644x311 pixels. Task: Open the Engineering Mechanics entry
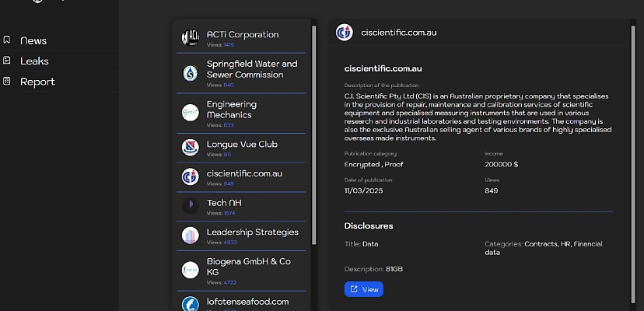[x=241, y=113]
